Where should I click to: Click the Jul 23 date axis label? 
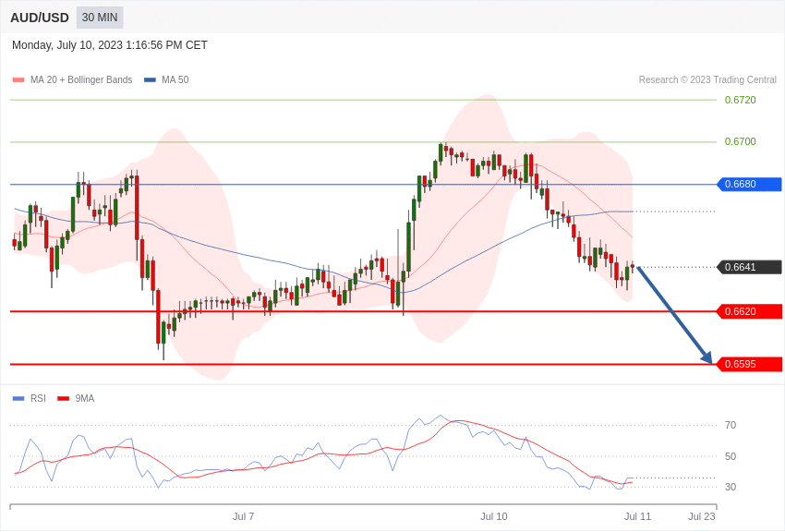702,516
